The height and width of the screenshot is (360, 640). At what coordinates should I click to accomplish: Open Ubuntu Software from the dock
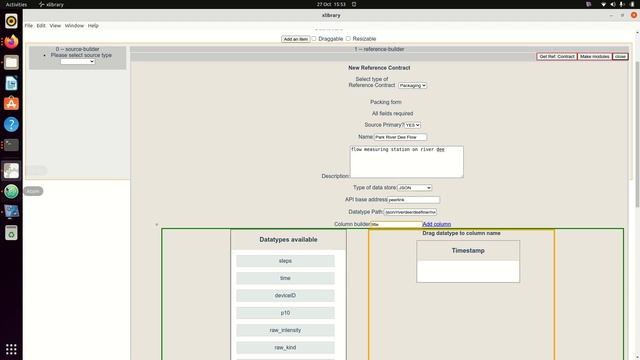[x=11, y=104]
